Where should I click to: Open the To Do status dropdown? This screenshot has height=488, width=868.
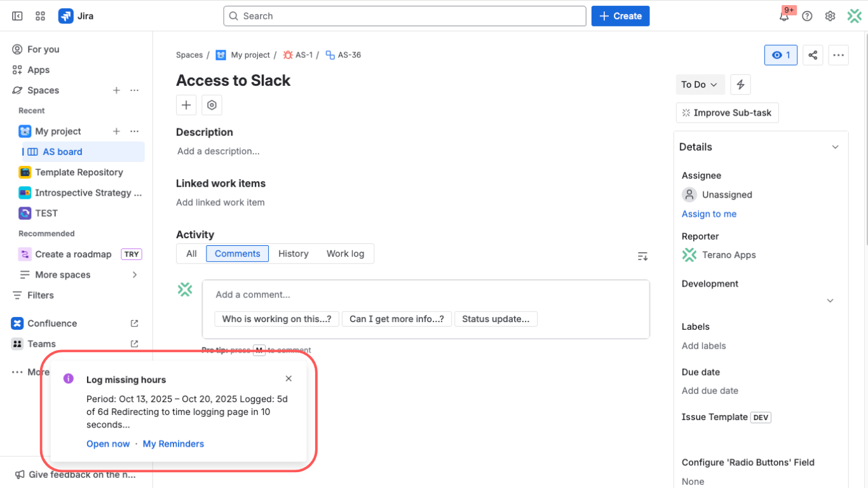[x=699, y=85]
